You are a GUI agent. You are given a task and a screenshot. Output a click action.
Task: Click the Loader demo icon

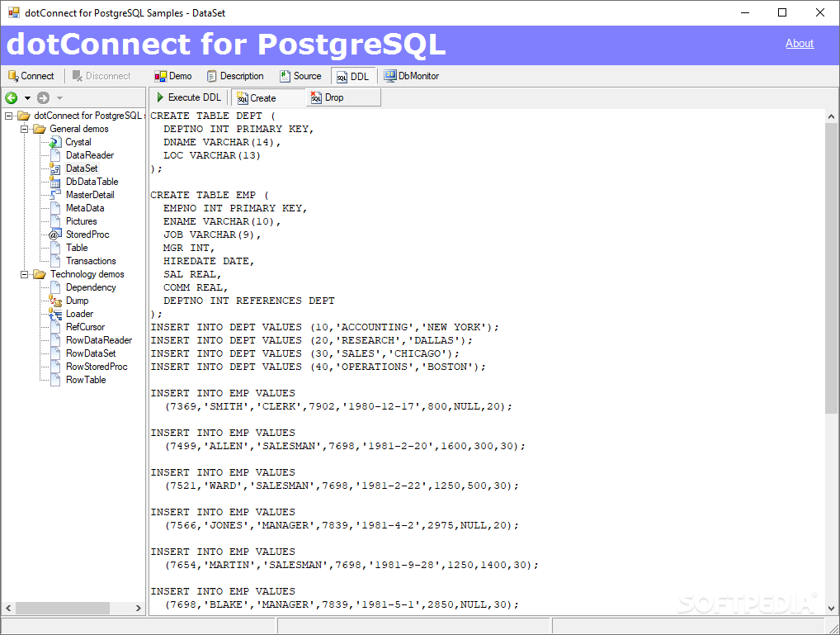pyautogui.click(x=54, y=314)
